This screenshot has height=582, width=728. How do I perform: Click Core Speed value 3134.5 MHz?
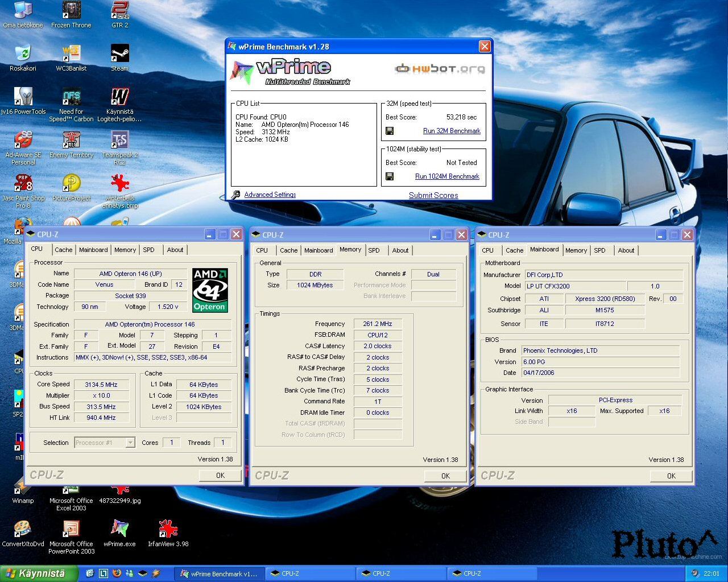click(101, 385)
